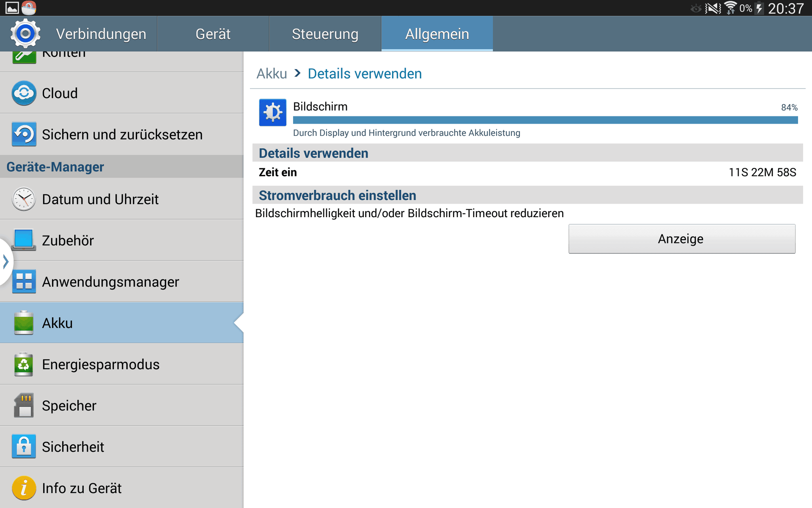
Task: Tap the Bildschirm brightness icon
Action: click(272, 112)
